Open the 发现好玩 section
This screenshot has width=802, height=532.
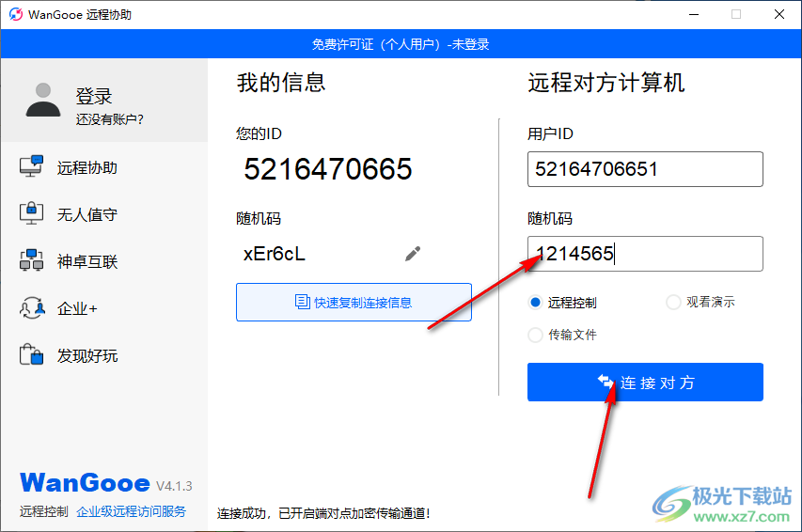[x=86, y=356]
